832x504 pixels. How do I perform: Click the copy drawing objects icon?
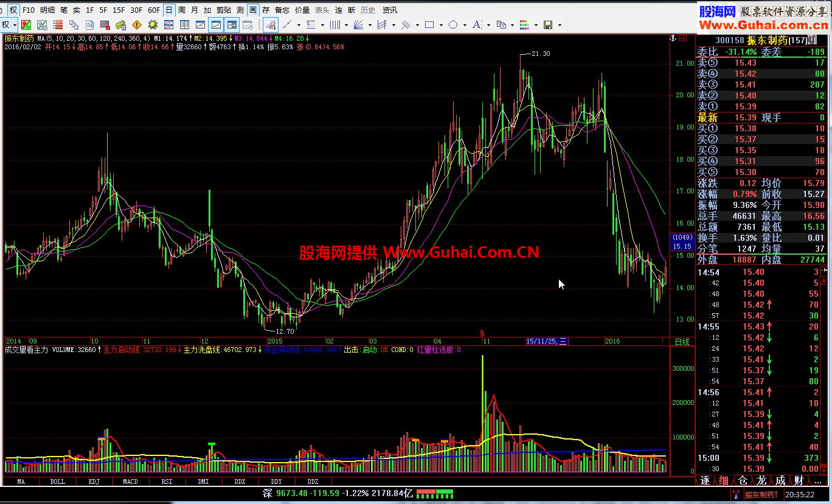click(x=501, y=25)
